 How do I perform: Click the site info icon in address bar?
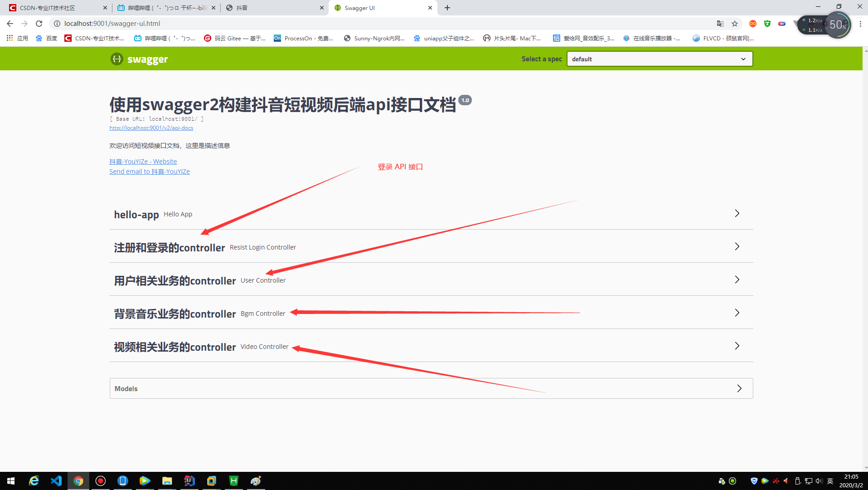pyautogui.click(x=57, y=24)
